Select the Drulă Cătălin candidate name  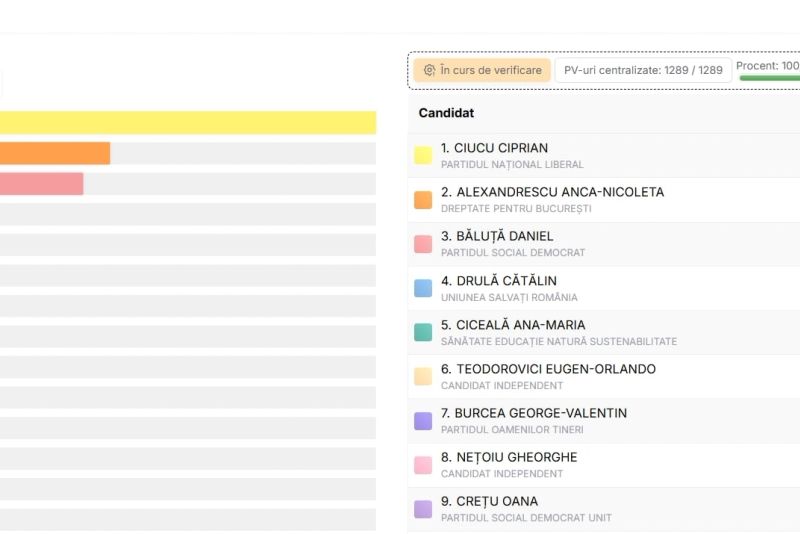(498, 281)
